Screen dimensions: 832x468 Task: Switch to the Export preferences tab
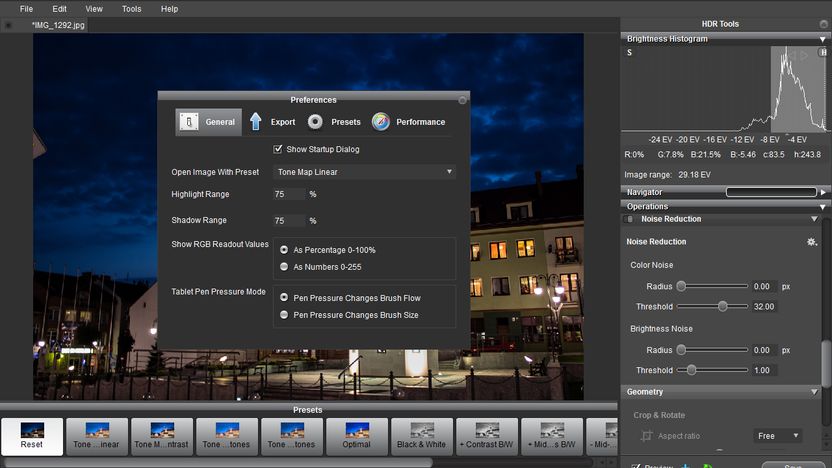(273, 122)
